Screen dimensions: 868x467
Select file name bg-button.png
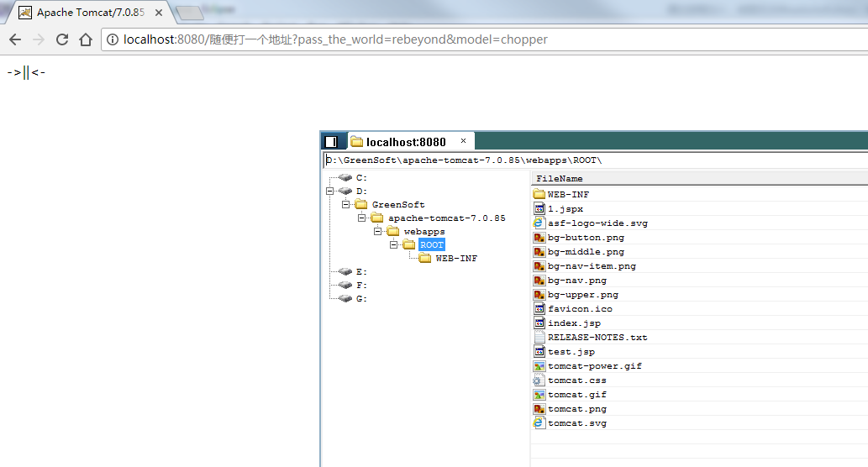coord(586,238)
